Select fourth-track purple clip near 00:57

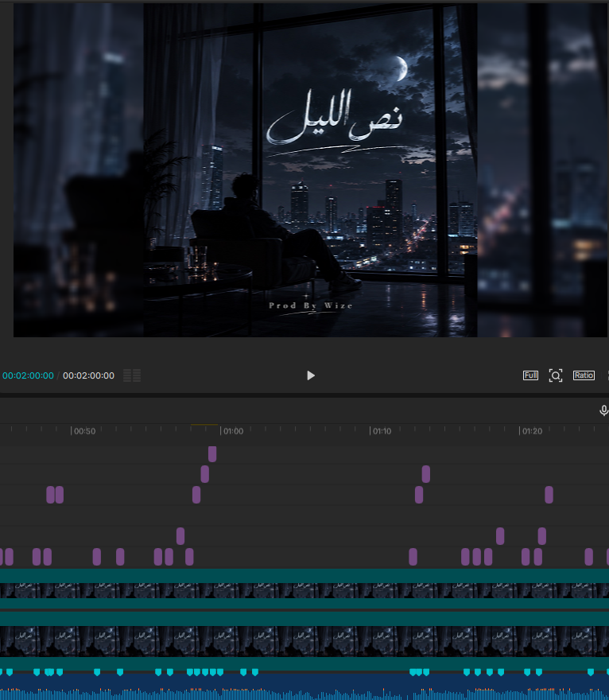tap(180, 536)
